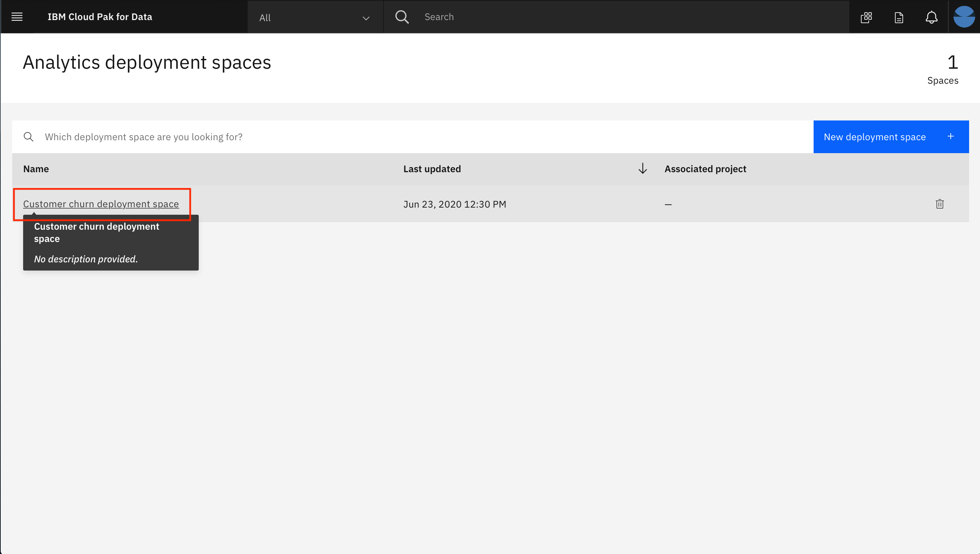Open the hamburger navigation menu
The height and width of the screenshot is (554, 980).
click(17, 17)
